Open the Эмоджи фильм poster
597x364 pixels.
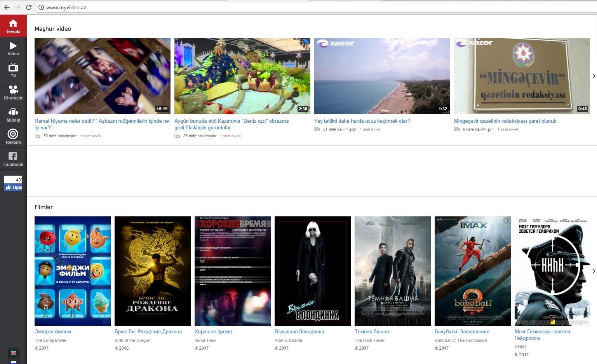coord(73,271)
